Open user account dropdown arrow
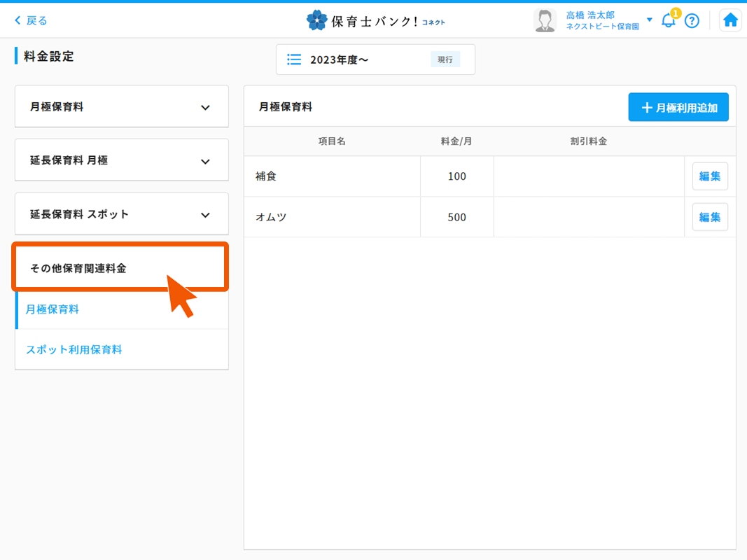This screenshot has height=560, width=747. pyautogui.click(x=649, y=20)
